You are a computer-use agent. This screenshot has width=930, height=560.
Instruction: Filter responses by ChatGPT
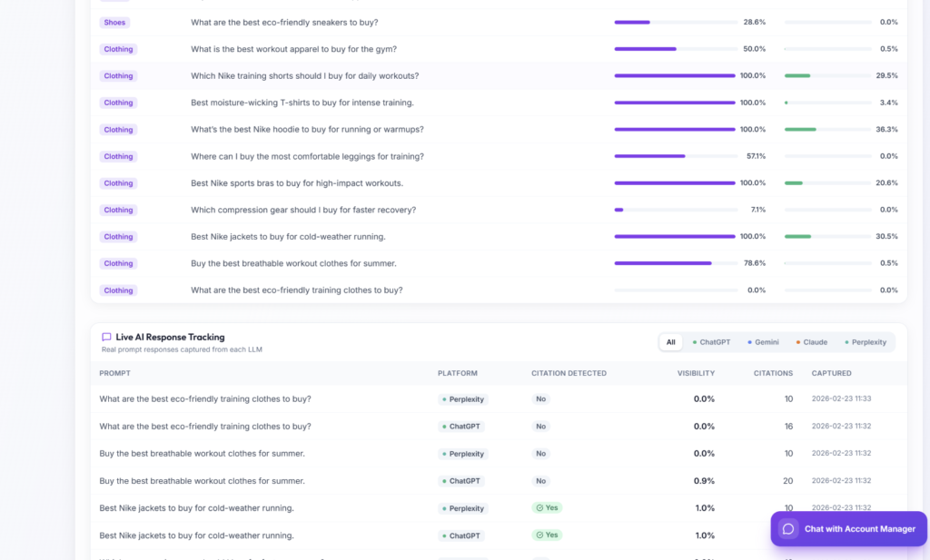711,342
